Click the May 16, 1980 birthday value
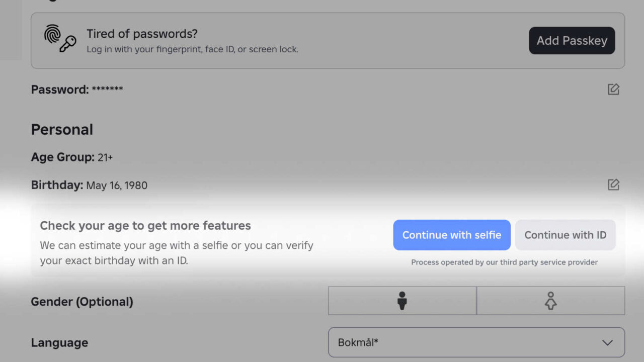 pyautogui.click(x=117, y=186)
